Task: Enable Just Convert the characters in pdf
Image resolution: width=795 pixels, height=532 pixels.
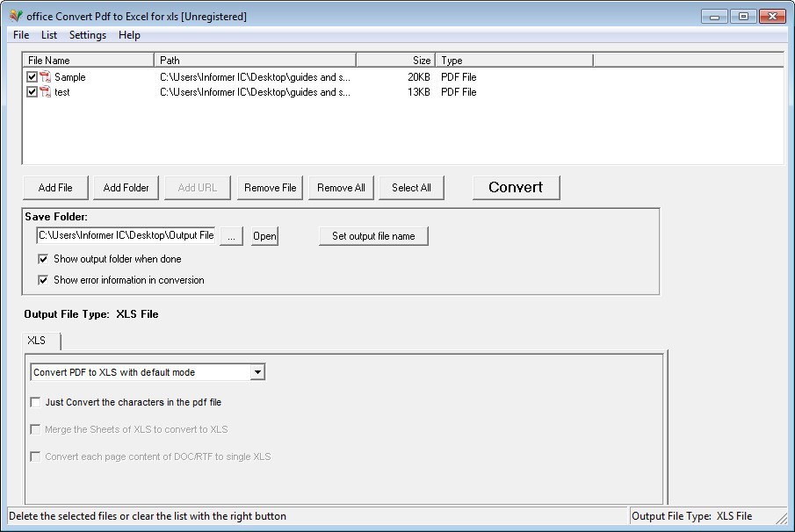Action: point(35,402)
